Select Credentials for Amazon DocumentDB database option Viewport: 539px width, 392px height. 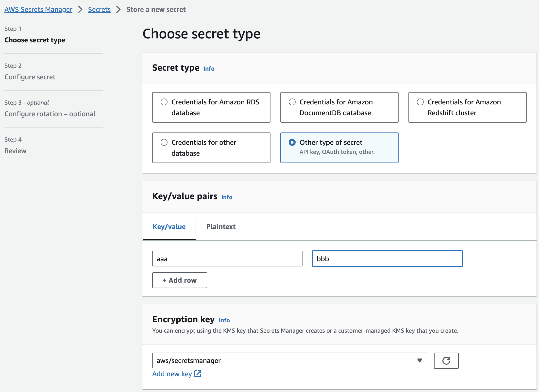292,102
